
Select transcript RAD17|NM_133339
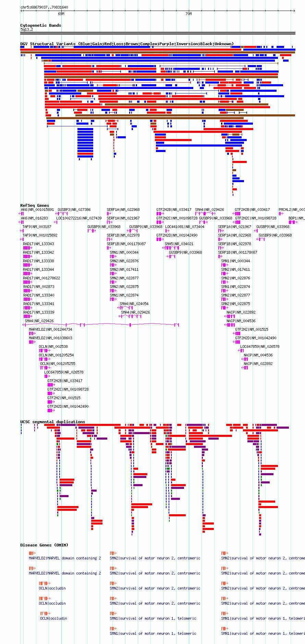click(39, 312)
